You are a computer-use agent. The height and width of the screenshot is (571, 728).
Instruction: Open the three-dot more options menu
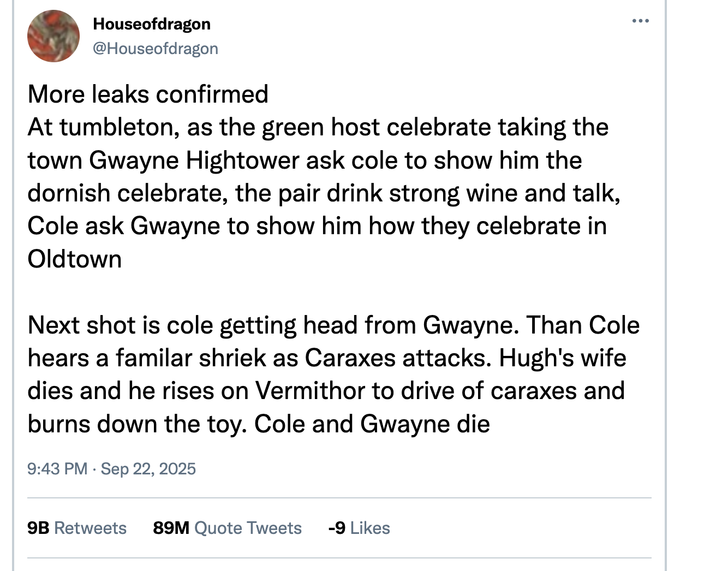640,21
